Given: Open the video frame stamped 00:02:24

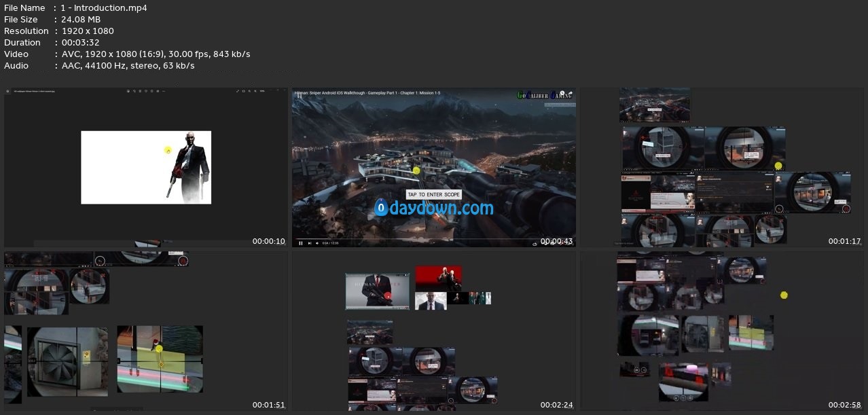Looking at the screenshot, I should [434, 331].
